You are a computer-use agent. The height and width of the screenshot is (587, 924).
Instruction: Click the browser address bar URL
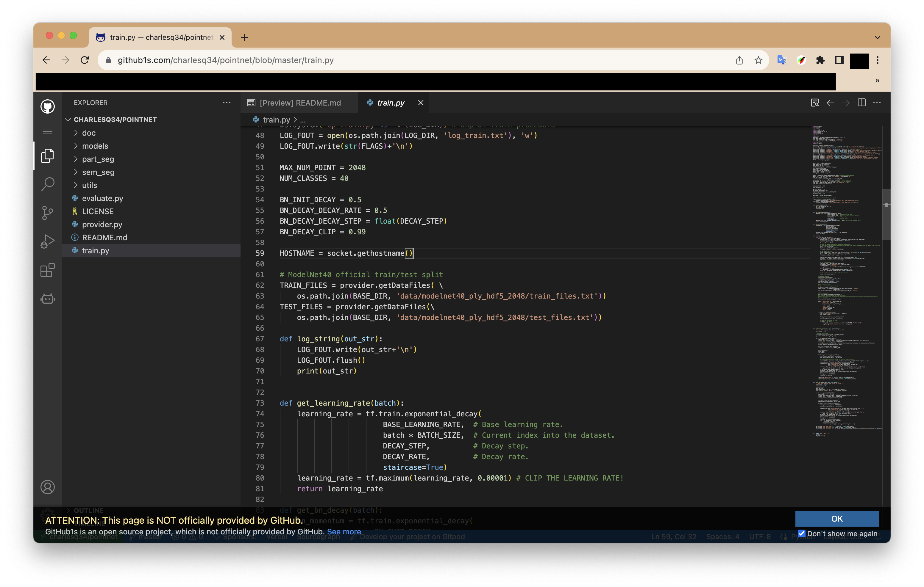pyautogui.click(x=226, y=60)
